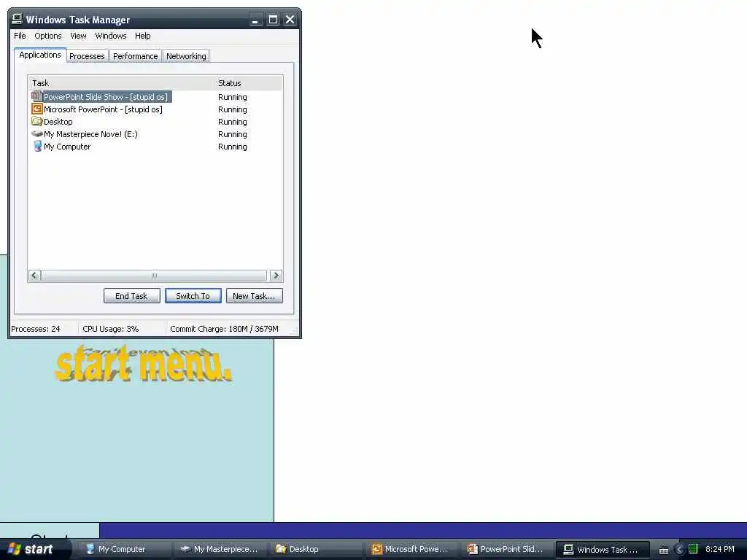Open the Windows menu
This screenshot has width=747, height=560.
click(111, 36)
